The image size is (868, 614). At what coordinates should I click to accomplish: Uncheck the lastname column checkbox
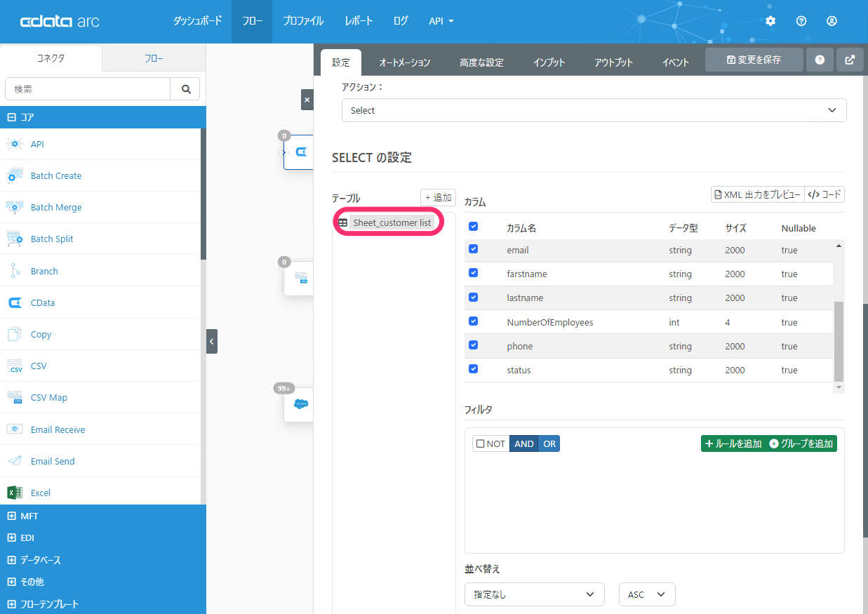click(473, 297)
